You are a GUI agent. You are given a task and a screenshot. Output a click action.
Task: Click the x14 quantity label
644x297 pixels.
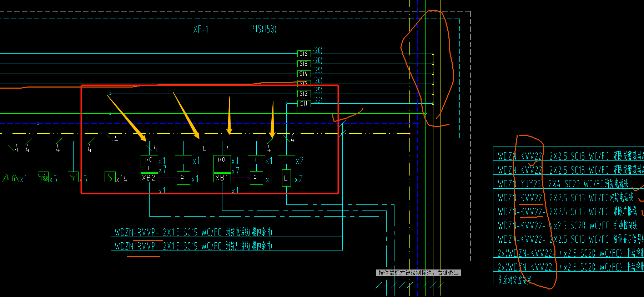click(x=122, y=179)
